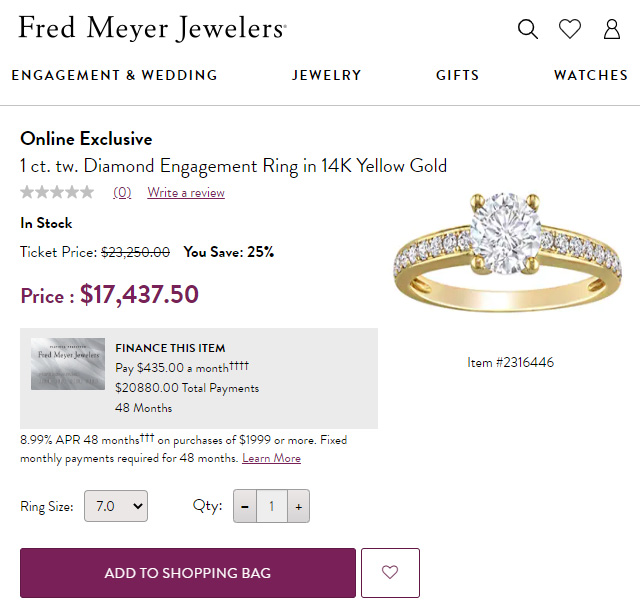This screenshot has width=640, height=611.
Task: Open the Watches menu
Action: [x=591, y=75]
